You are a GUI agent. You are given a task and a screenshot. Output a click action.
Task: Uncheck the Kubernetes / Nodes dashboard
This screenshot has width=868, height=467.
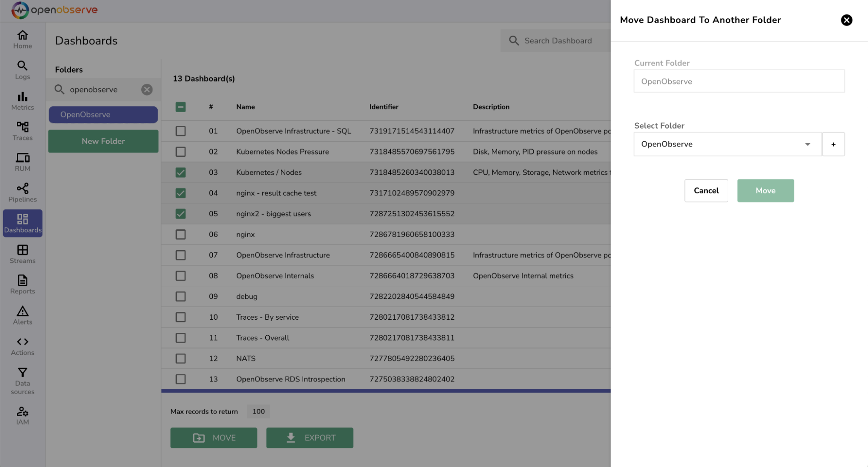coord(180,172)
